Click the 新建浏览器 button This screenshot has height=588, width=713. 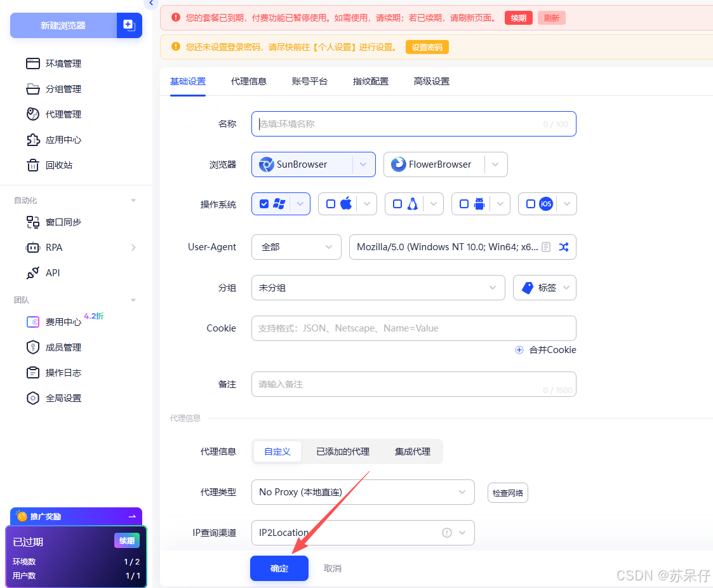63,25
